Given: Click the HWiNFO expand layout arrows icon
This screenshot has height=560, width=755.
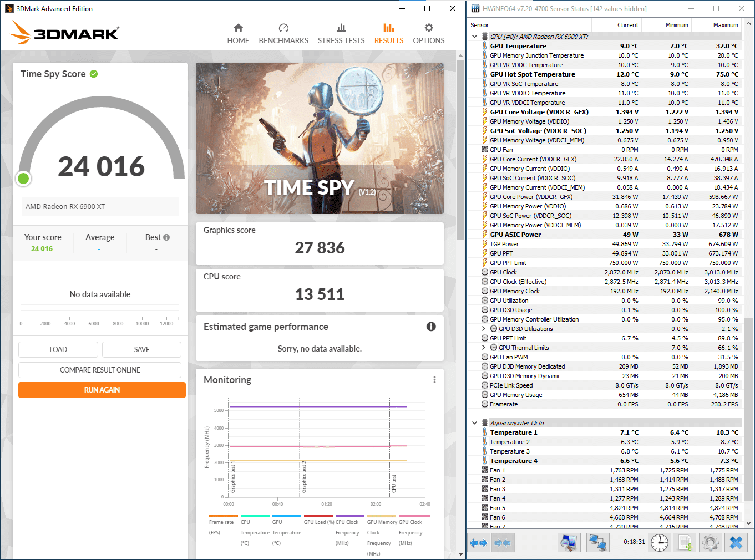Looking at the screenshot, I should point(478,543).
